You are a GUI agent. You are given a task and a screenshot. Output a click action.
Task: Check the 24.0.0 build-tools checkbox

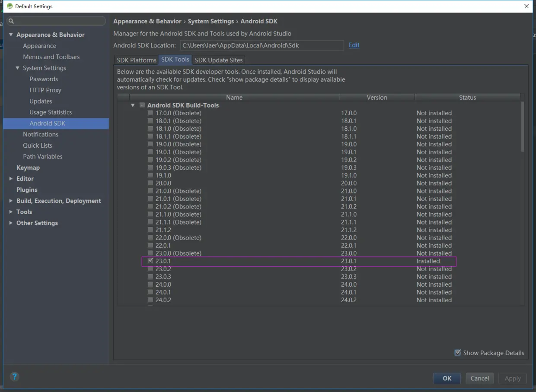click(150, 285)
